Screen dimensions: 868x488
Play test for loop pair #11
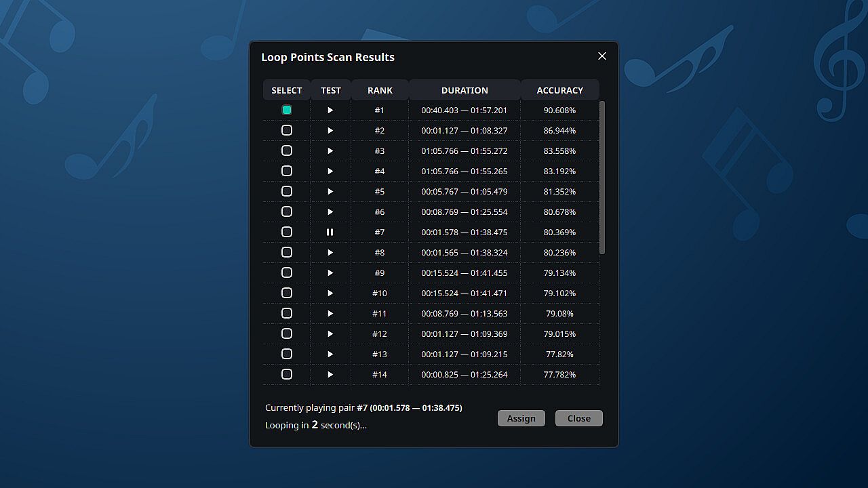point(330,313)
